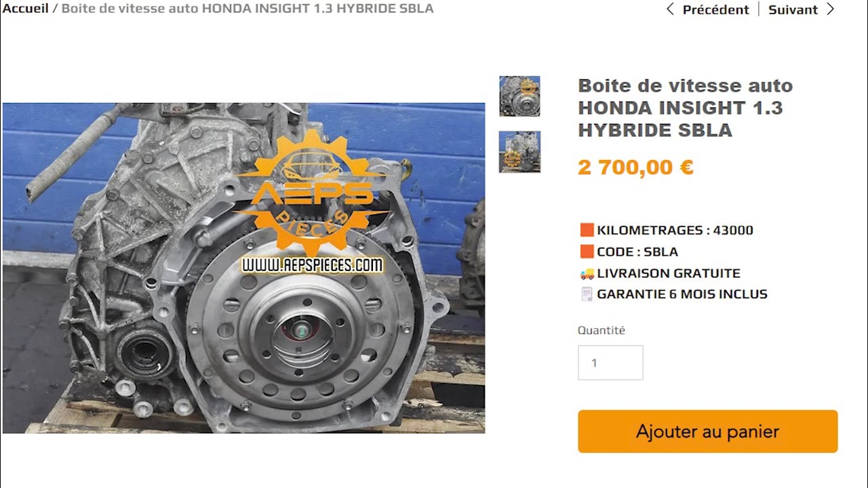The image size is (868, 488).
Task: Click the LIVRAISON GRATUITE text
Action: 669,273
